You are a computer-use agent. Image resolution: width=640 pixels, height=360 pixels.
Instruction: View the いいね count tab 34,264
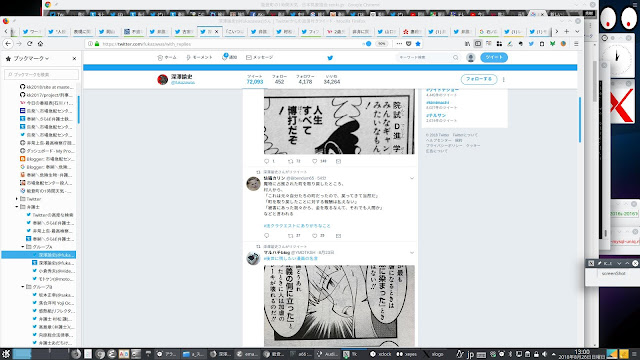331,80
